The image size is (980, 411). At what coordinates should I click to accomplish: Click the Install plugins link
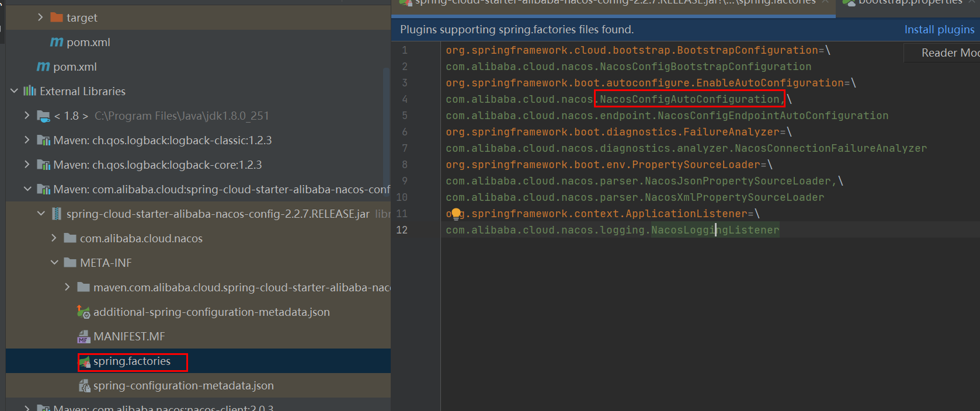point(939,29)
